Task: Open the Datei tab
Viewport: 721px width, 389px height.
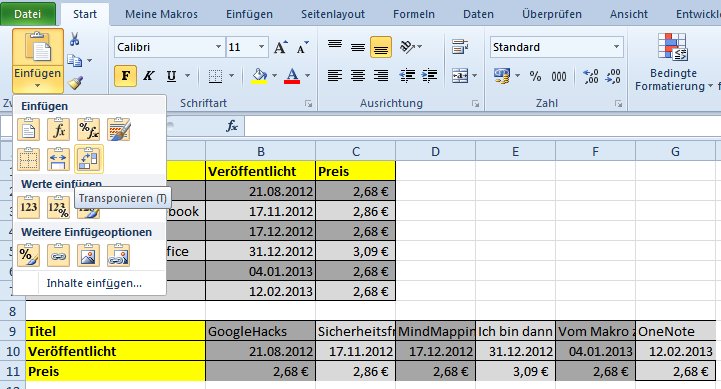Action: click(x=28, y=14)
